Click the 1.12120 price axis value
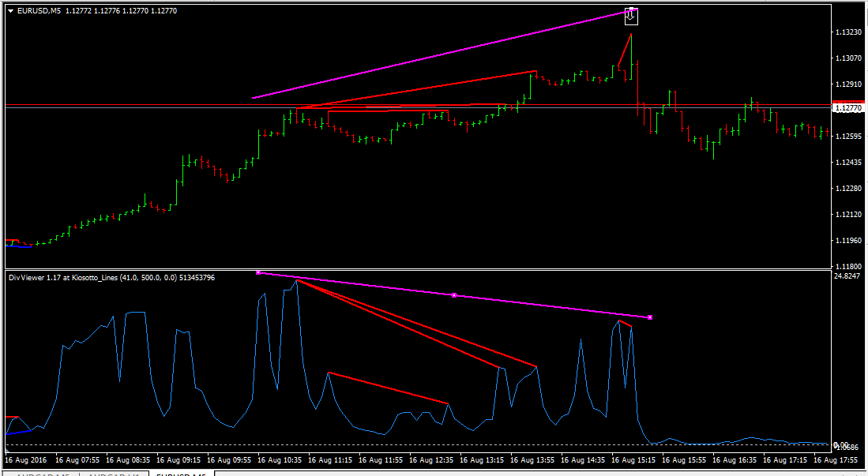This screenshot has width=868, height=476. (x=848, y=215)
